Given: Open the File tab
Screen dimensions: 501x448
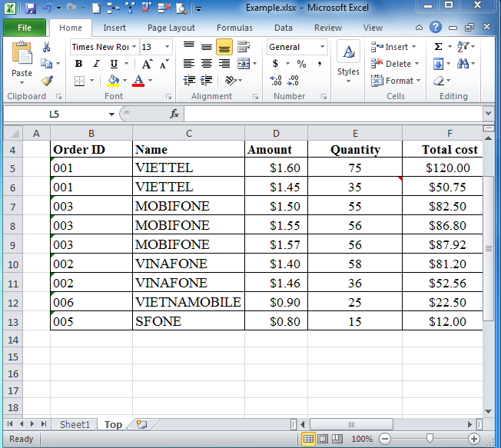Looking at the screenshot, I should tap(25, 28).
